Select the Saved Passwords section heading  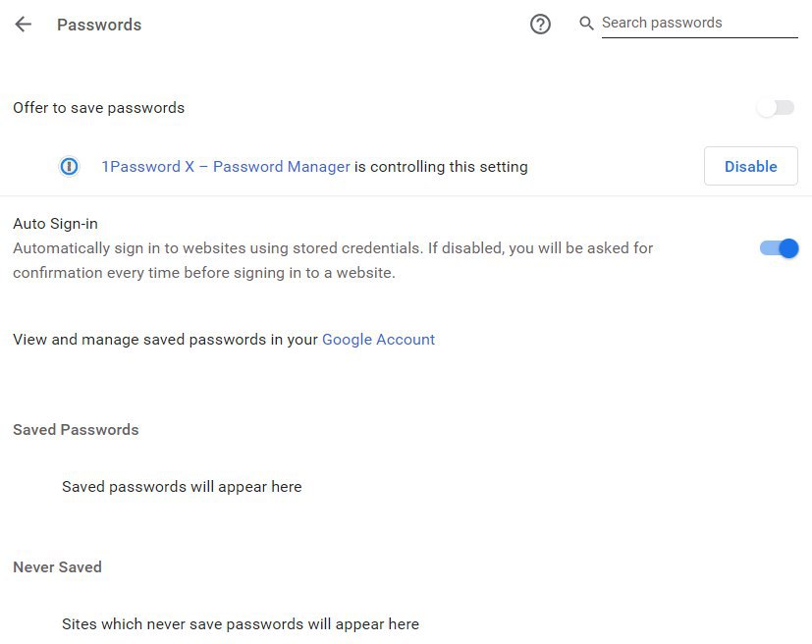(x=76, y=430)
